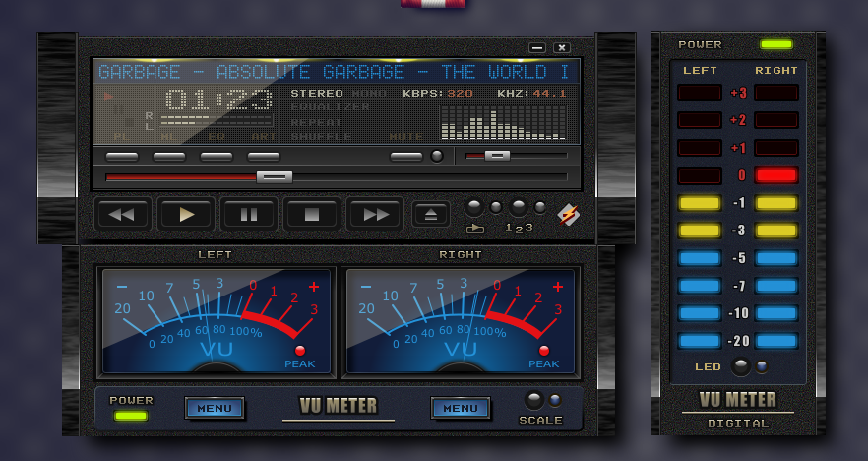Click the Play button
This screenshot has width=868, height=461.
point(186,214)
